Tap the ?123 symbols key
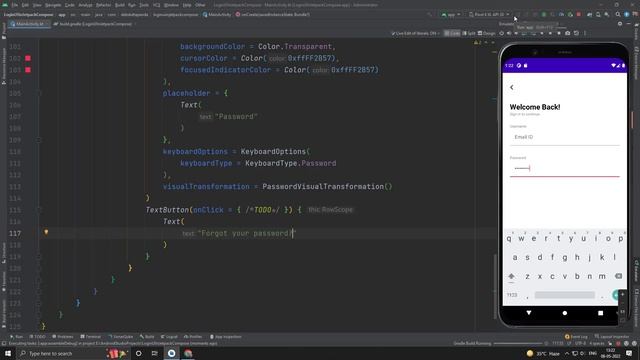 coord(512,295)
